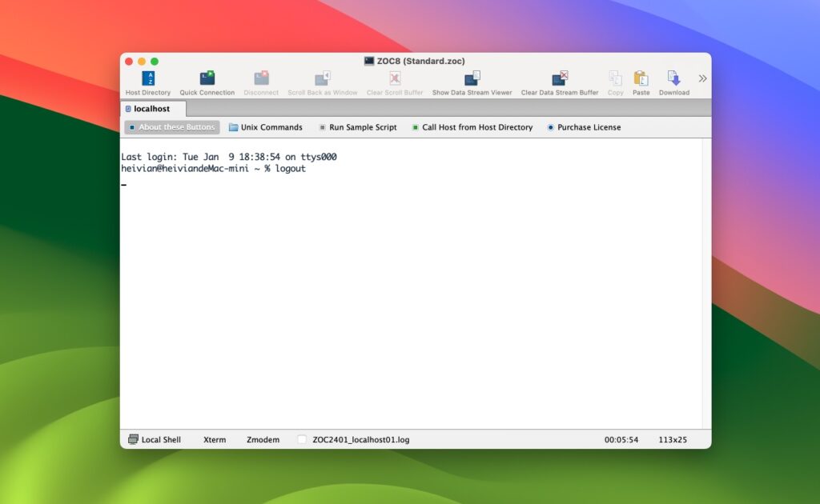Clear the Data Stream Buffer
Screen dimensions: 820x504
click(559, 81)
